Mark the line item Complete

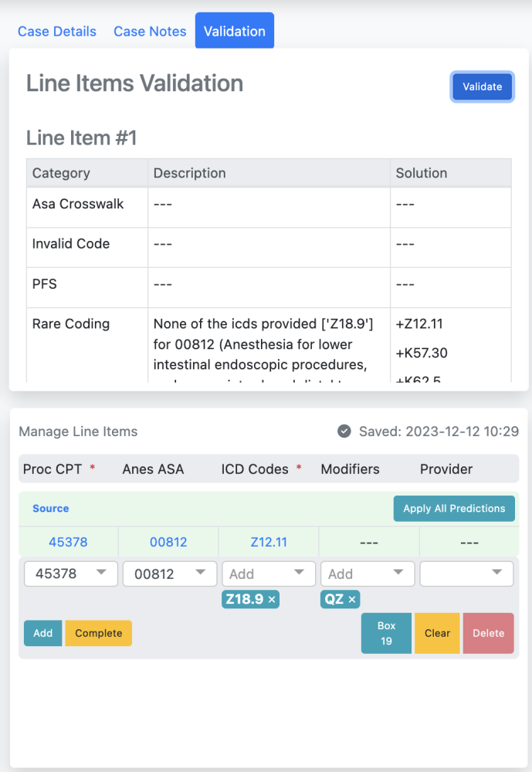[98, 632]
